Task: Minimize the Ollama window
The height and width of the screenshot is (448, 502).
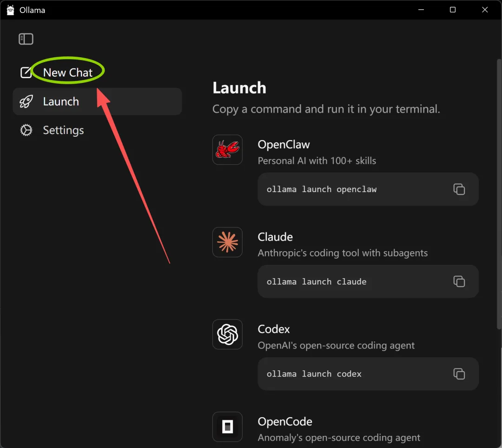Action: tap(421, 10)
